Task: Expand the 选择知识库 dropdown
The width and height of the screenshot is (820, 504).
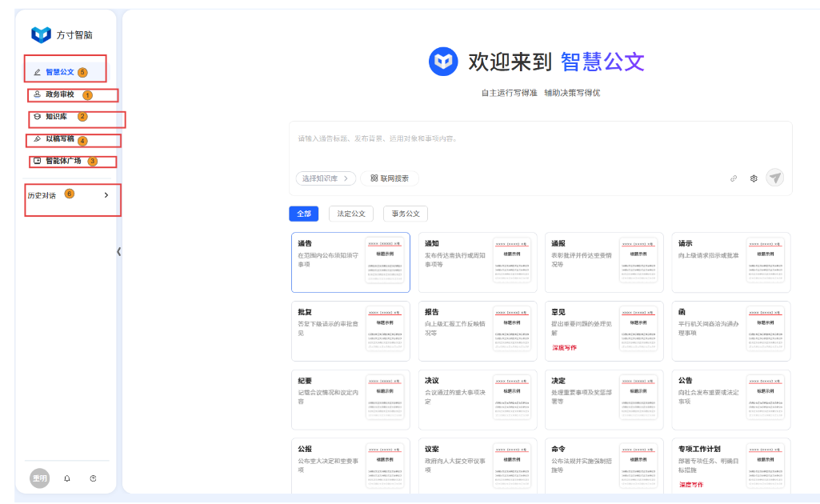Action: [x=325, y=178]
